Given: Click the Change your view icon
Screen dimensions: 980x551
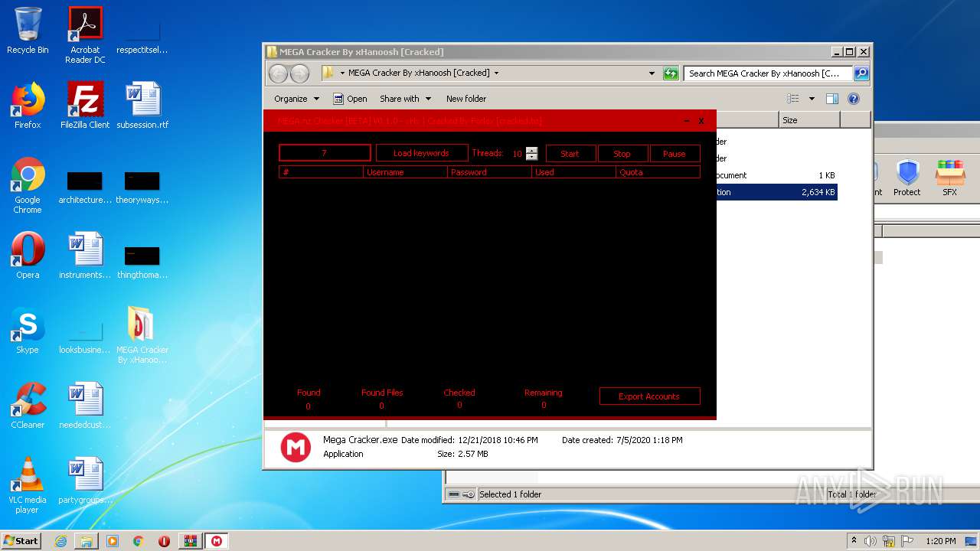Looking at the screenshot, I should [793, 99].
